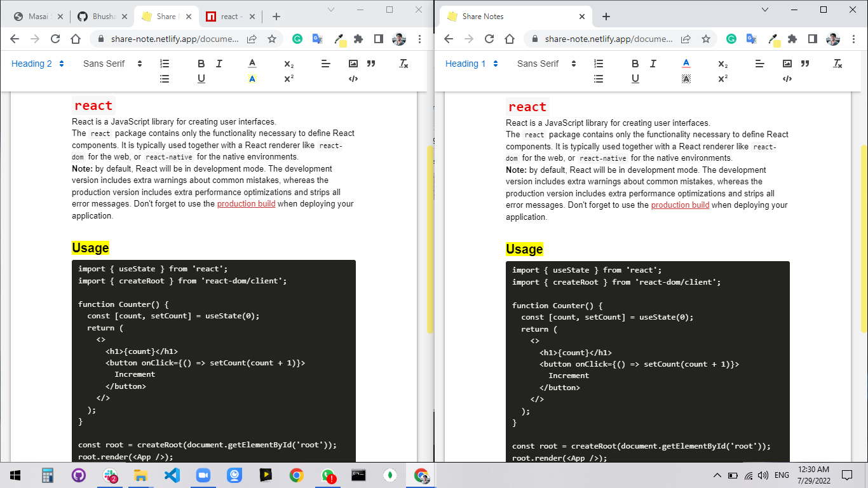Screen dimensions: 868x488
Task: Click address bar URL in right window
Action: (x=609, y=39)
